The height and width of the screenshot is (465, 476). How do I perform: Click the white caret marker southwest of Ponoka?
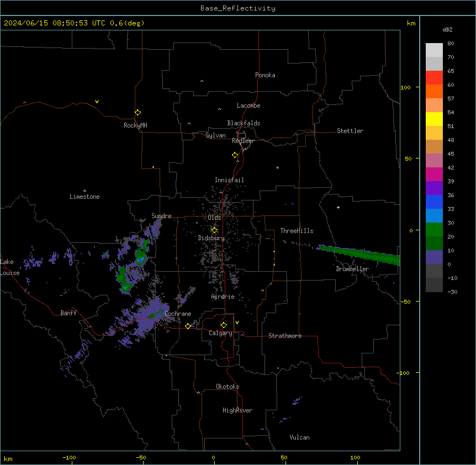[x=202, y=81]
